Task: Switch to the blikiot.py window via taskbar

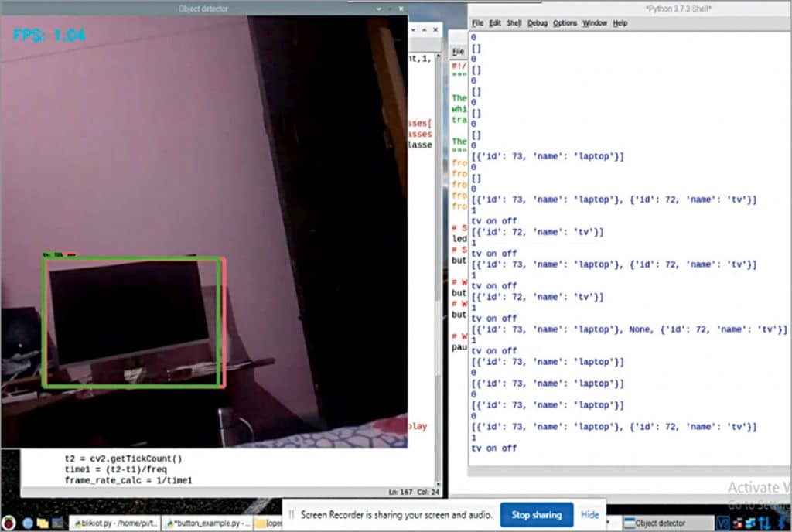Action: coord(116,523)
